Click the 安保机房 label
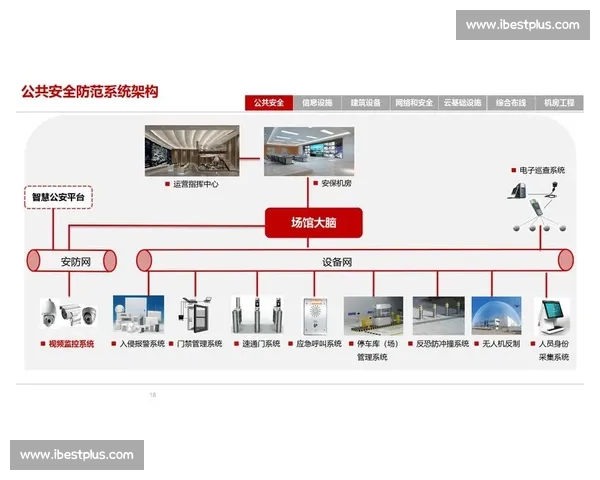Screen dimensions: 600x480 click(x=336, y=183)
